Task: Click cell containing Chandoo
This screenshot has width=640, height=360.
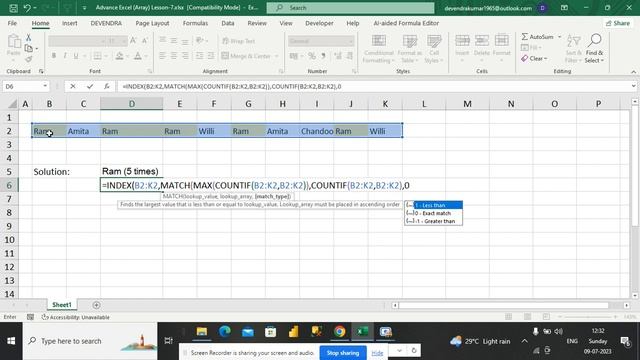Action: pyautogui.click(x=317, y=131)
